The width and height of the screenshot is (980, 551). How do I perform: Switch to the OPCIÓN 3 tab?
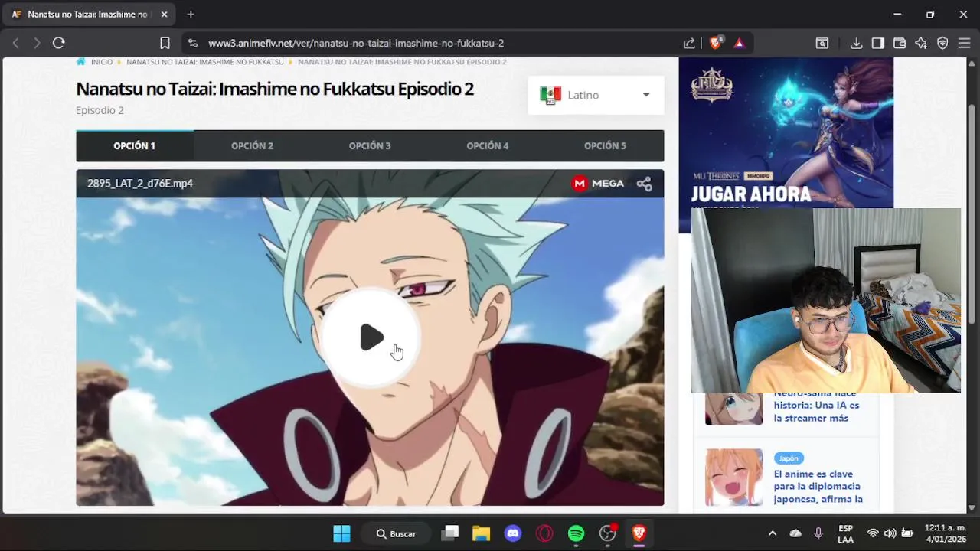[370, 145]
